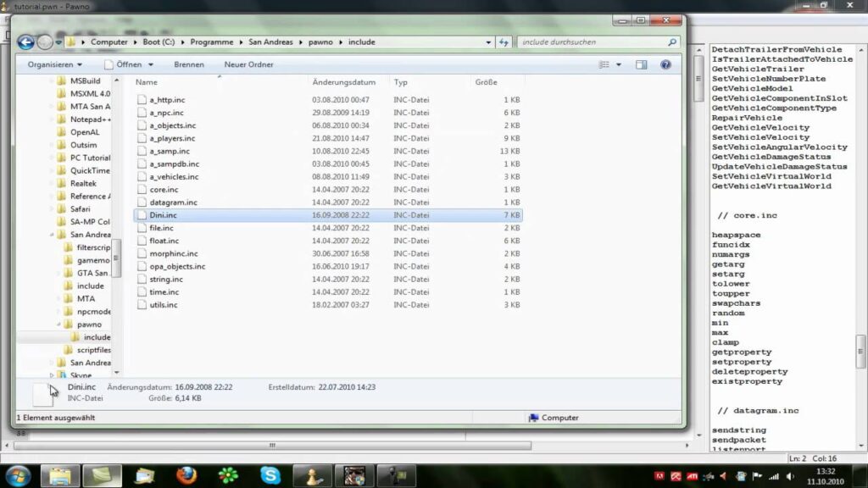
Task: Click 'pawno' breadcrumb segment
Action: pos(320,42)
